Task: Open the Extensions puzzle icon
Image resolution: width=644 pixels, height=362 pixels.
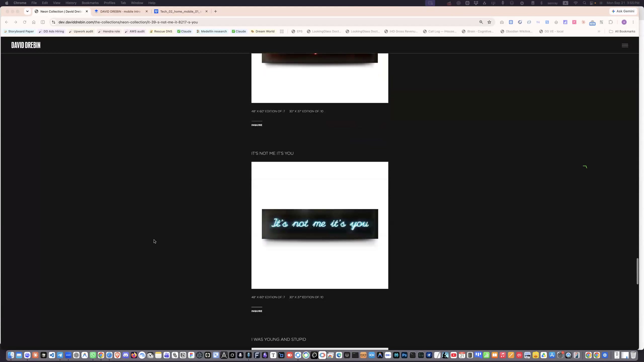Action: pyautogui.click(x=611, y=22)
